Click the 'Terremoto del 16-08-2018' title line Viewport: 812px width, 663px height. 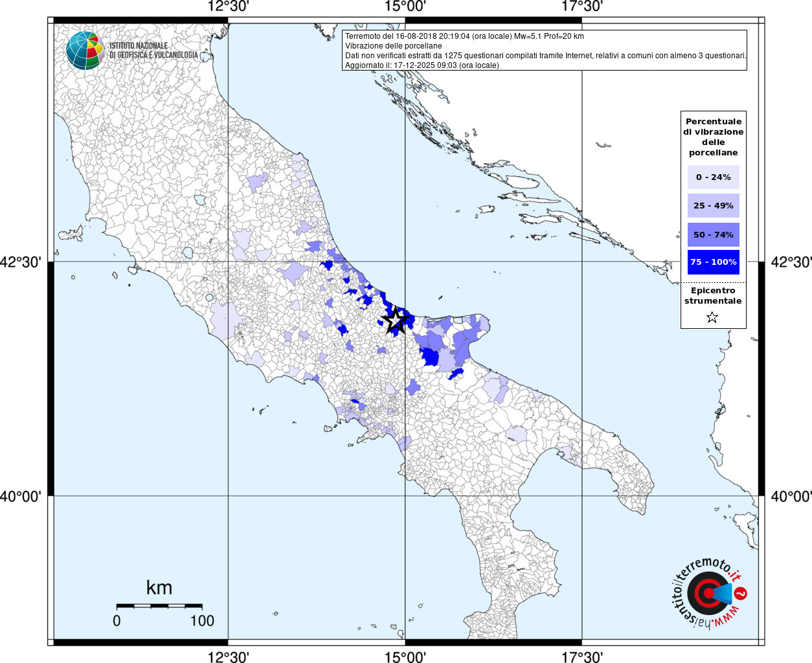pyautogui.click(x=464, y=36)
